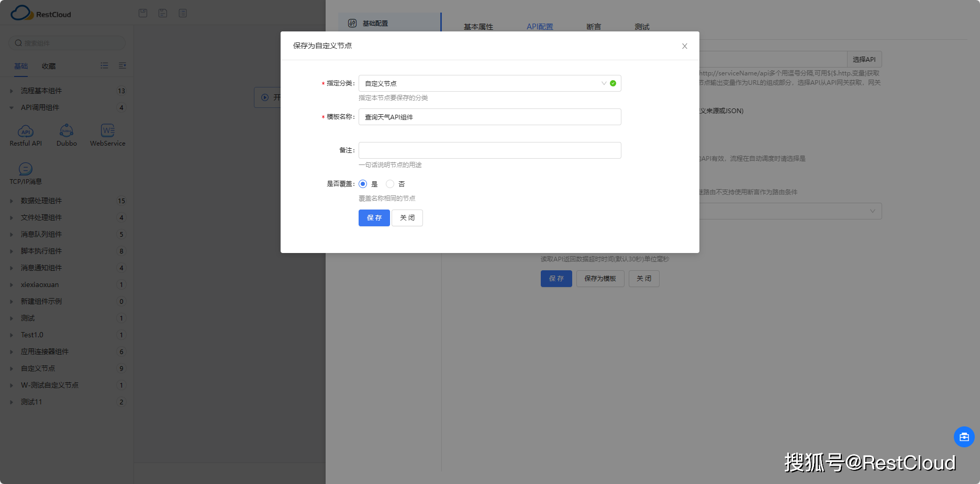Click the second save-as icon in top toolbar
980x484 pixels.
163,13
